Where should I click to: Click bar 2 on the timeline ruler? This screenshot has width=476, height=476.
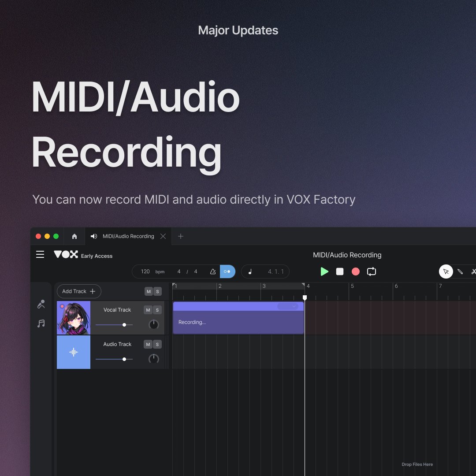point(220,286)
